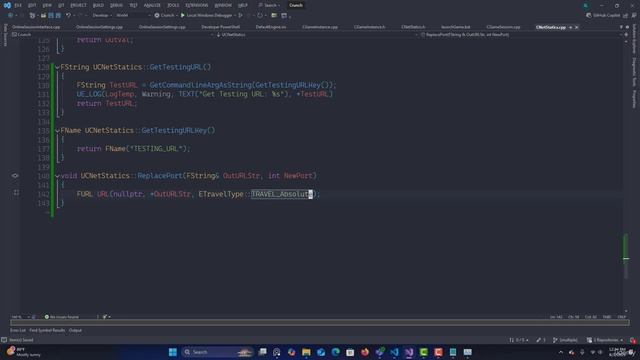Click the Windows Start button
Viewport: 640px width, 360px height.
173,352
